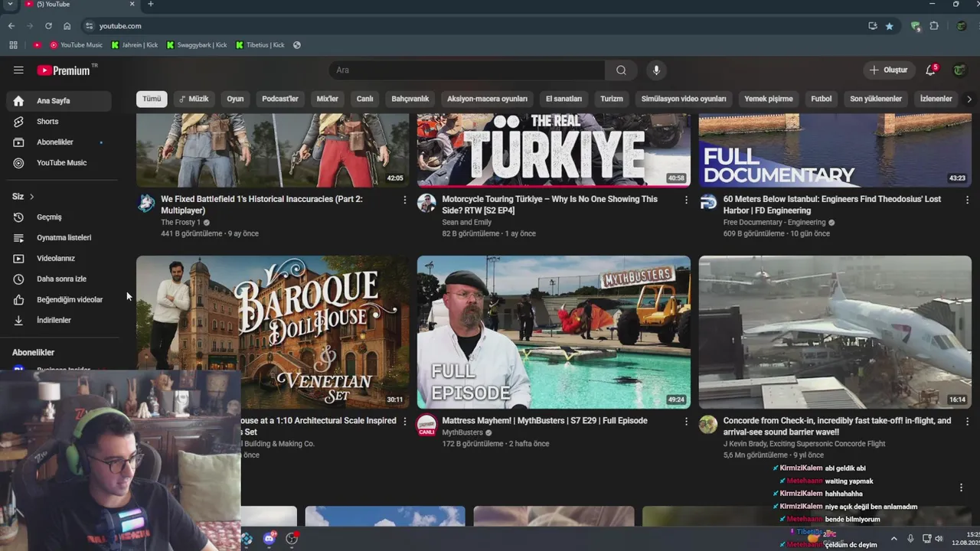Select the Canlı category chip
This screenshot has width=980, height=551.
pyautogui.click(x=364, y=99)
